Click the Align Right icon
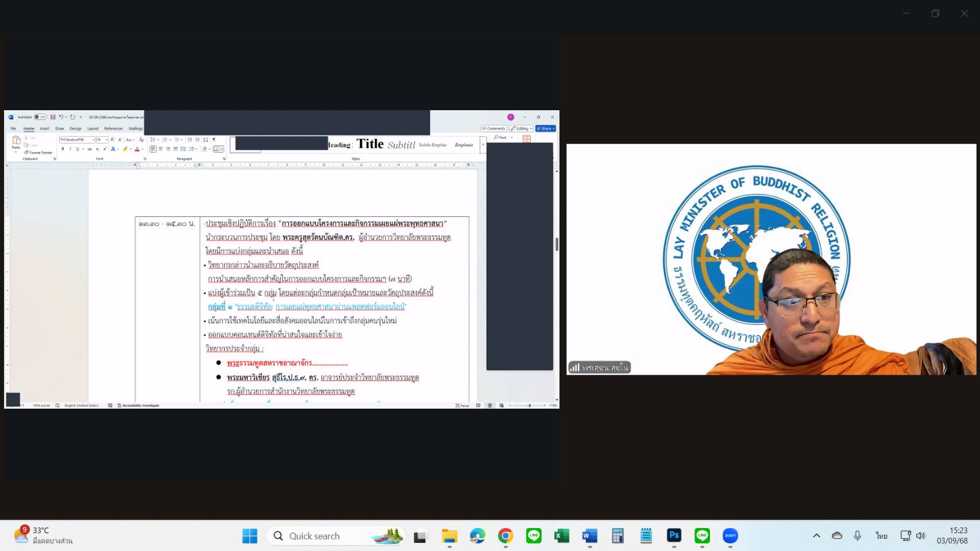 click(x=168, y=149)
